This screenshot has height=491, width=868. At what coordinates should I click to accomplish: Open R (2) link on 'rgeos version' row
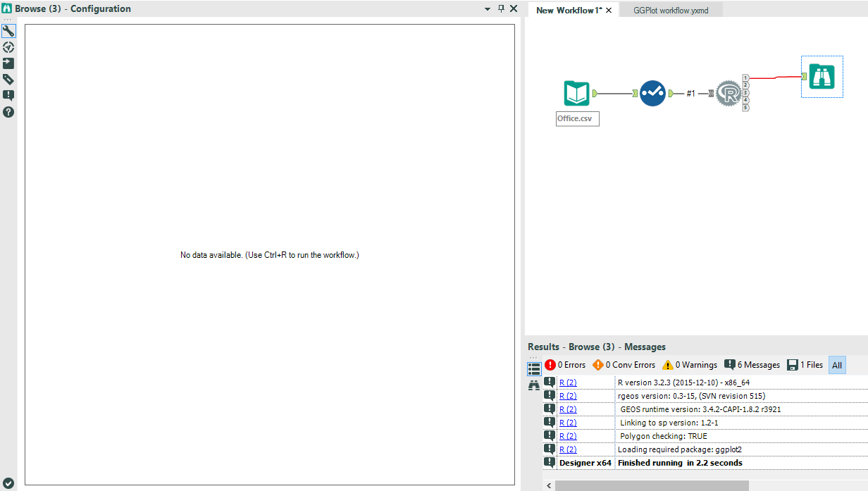568,396
